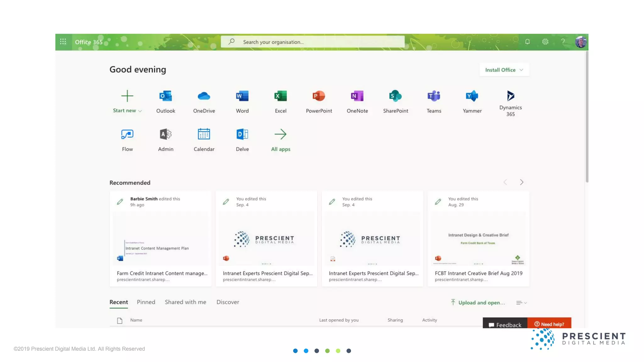This screenshot has height=362, width=644.
Task: Open the app launcher waffle menu
Action: coord(63,42)
